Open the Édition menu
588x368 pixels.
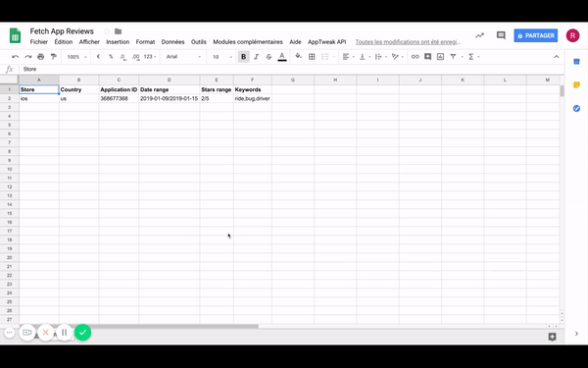click(x=64, y=42)
